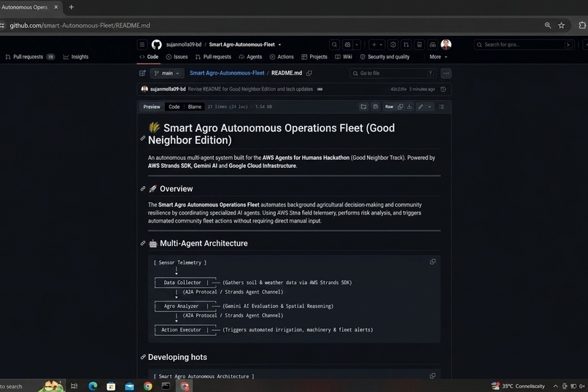This screenshot has width=588, height=392.
Task: Switch to Code view of README
Action: tap(174, 107)
